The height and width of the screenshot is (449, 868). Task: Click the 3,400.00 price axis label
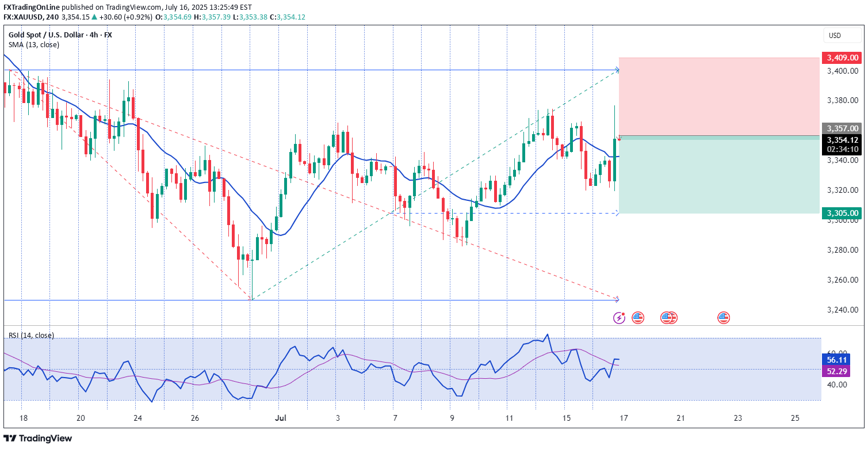(x=843, y=71)
